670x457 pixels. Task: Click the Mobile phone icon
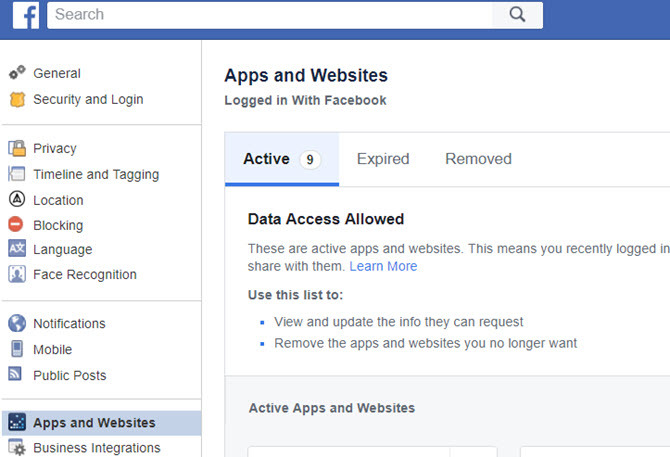(17, 349)
